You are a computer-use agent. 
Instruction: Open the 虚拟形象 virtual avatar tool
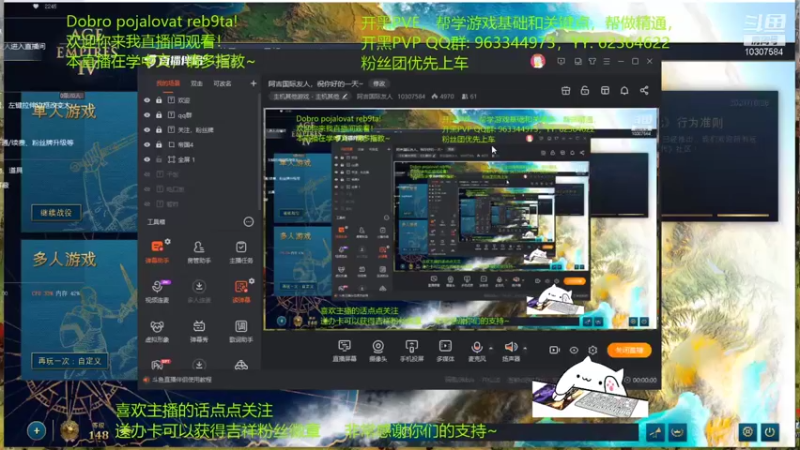pos(157,331)
